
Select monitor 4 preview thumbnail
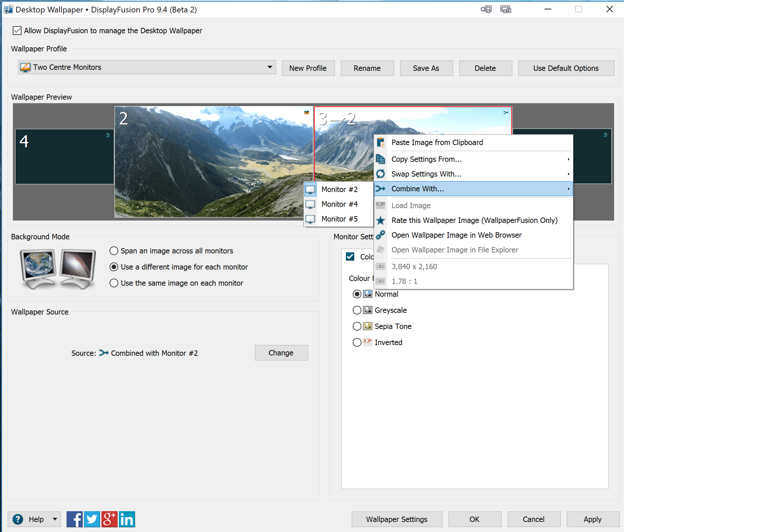tap(64, 157)
